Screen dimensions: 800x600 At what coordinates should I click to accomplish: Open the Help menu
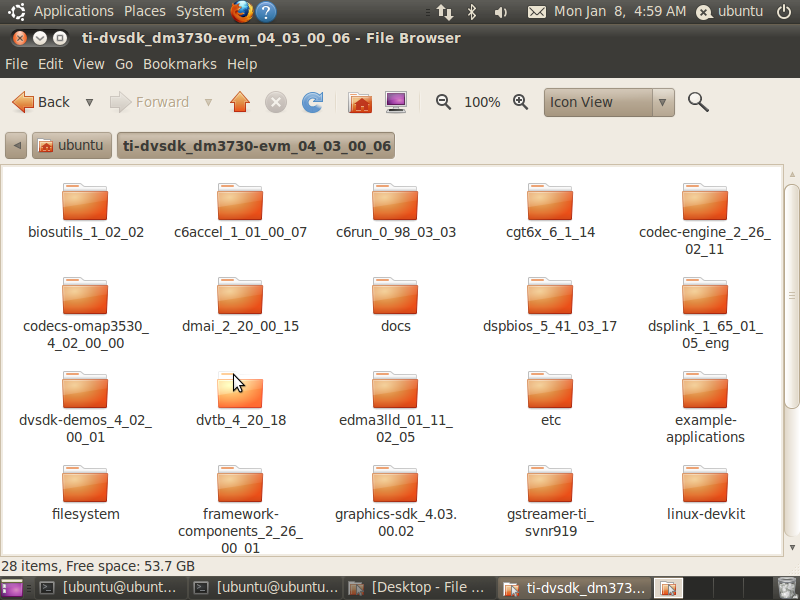point(242,64)
